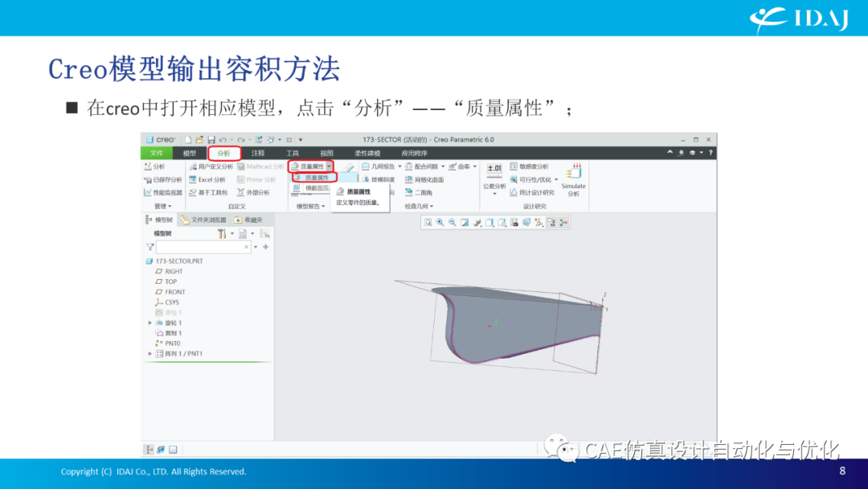Open the 性能监视器 performance monitor

162,192
